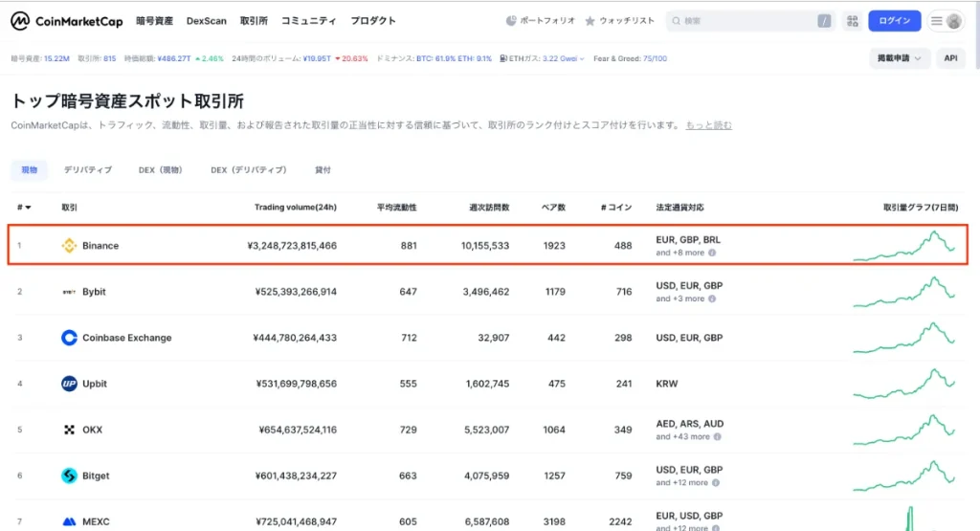Open the MEXC exchange name
This screenshot has width=980, height=531.
coord(96,521)
